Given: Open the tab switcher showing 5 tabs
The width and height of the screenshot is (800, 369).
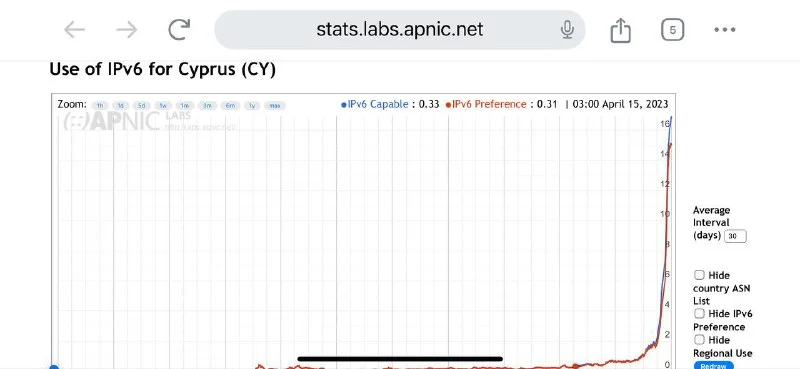Looking at the screenshot, I should 672,30.
